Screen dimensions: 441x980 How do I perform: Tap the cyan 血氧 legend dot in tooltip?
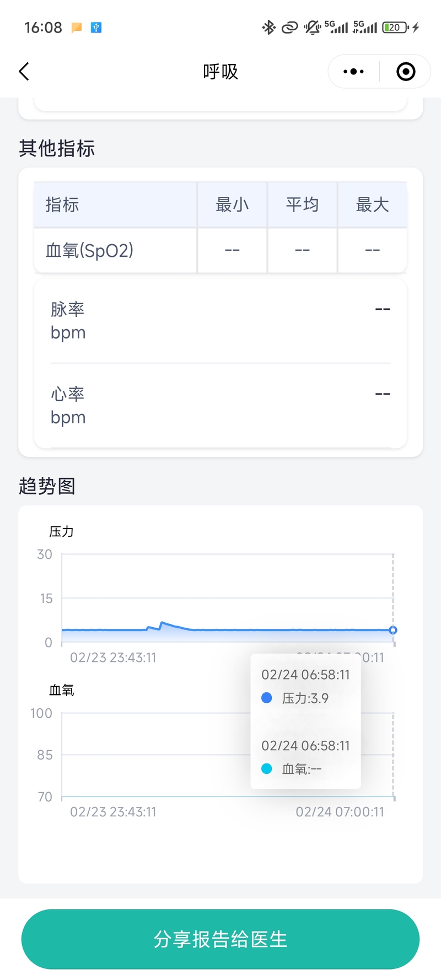coord(267,768)
